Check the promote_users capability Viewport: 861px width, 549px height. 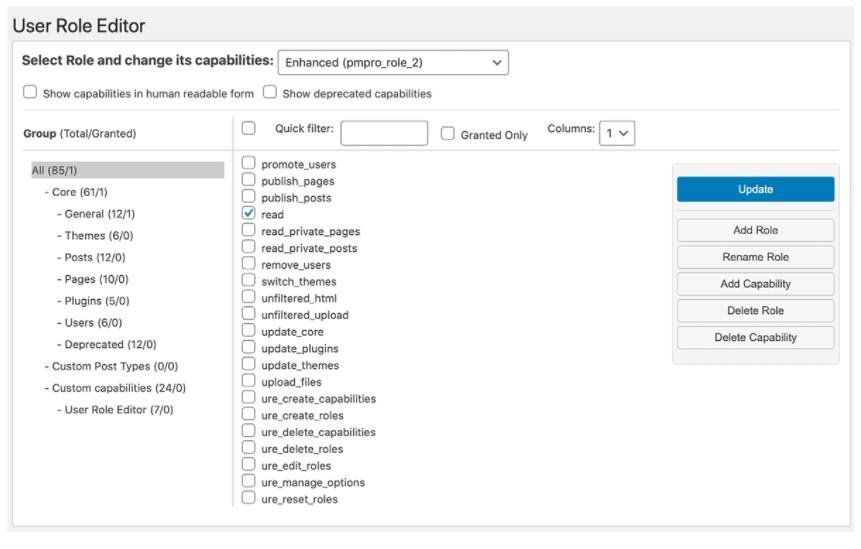point(249,163)
